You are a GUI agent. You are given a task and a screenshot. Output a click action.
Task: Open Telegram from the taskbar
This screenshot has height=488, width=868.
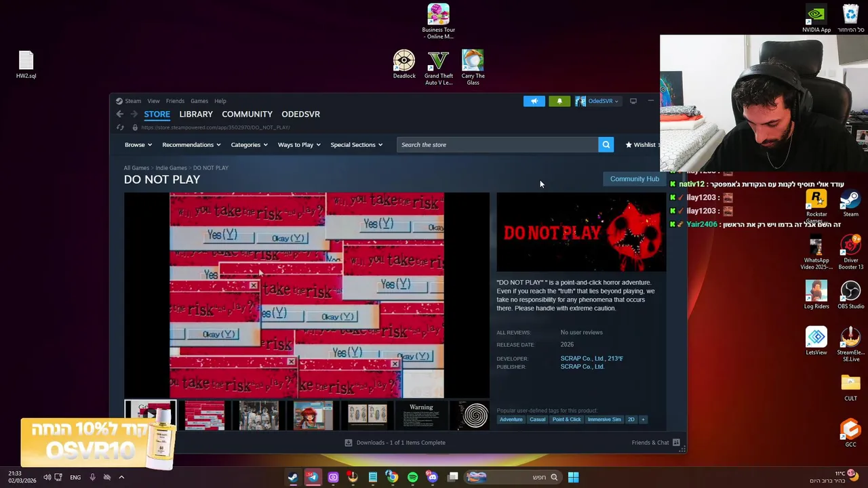click(313, 477)
